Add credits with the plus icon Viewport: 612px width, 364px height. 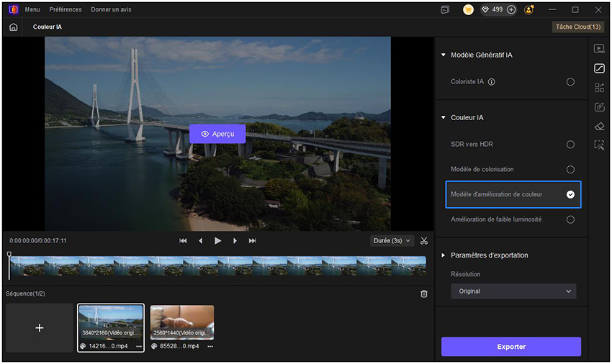tap(511, 10)
